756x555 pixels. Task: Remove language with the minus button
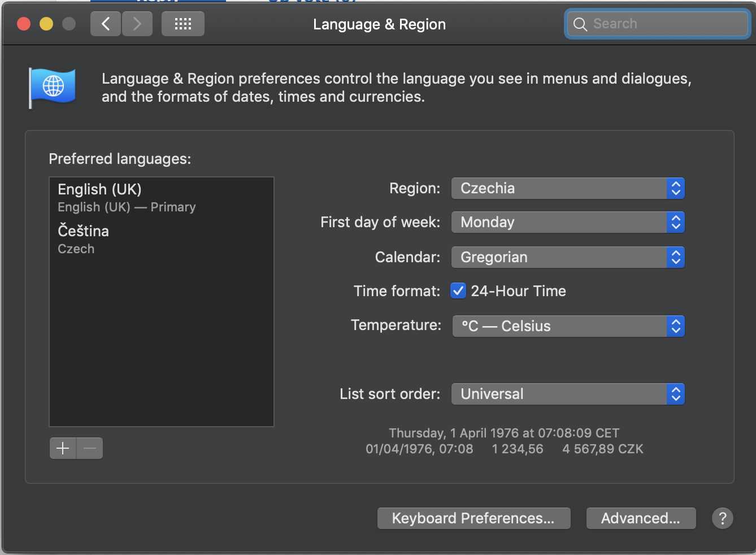click(x=90, y=448)
